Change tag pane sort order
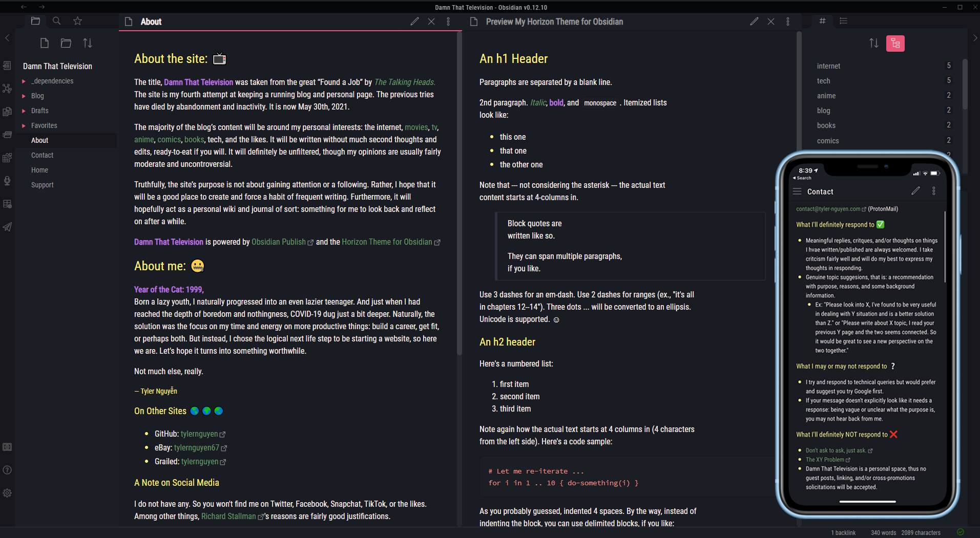 tap(874, 44)
